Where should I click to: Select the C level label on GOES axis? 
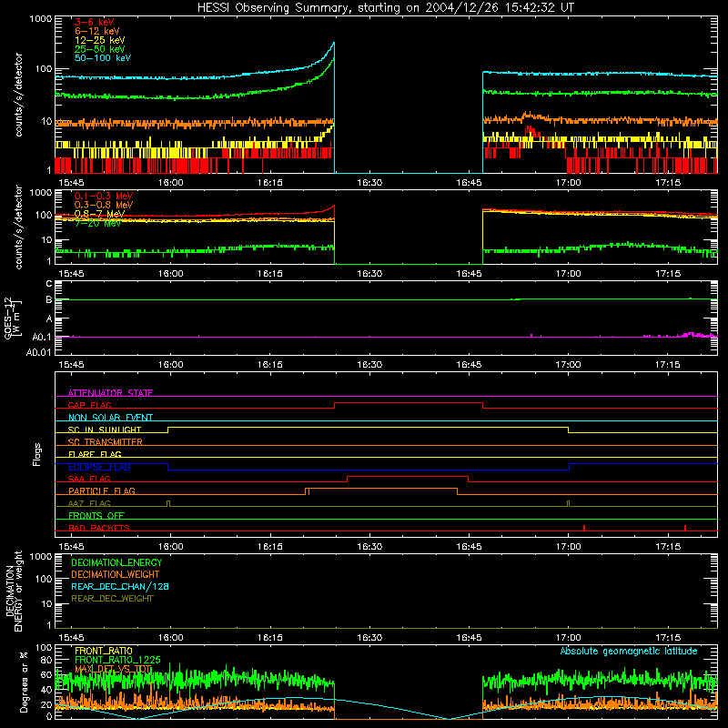click(x=49, y=284)
